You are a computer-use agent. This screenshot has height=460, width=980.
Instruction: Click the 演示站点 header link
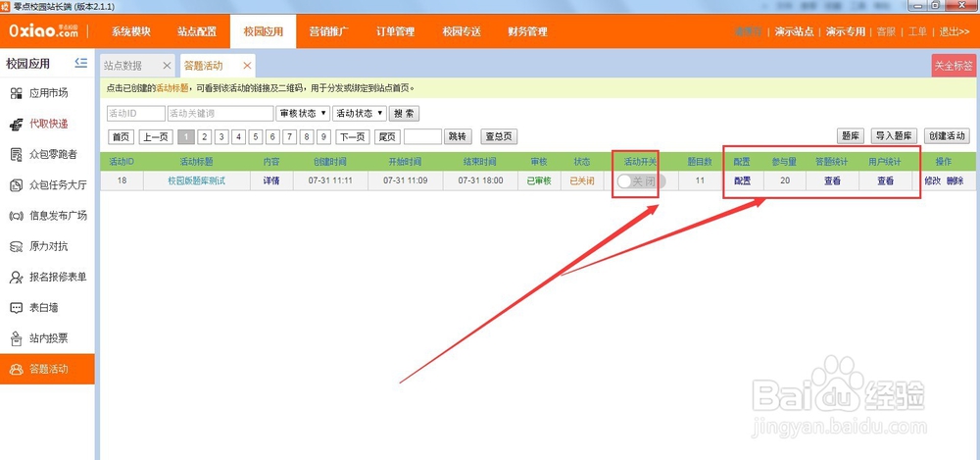click(x=794, y=31)
